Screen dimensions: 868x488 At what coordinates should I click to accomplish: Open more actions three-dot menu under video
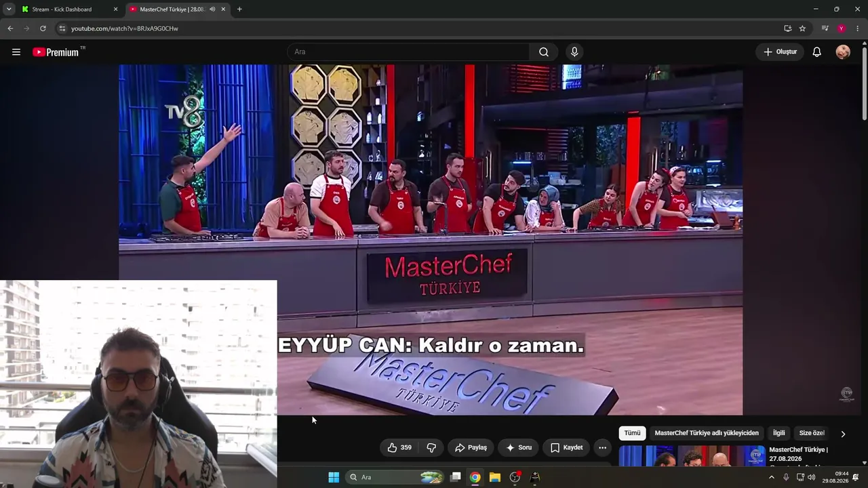coord(602,447)
